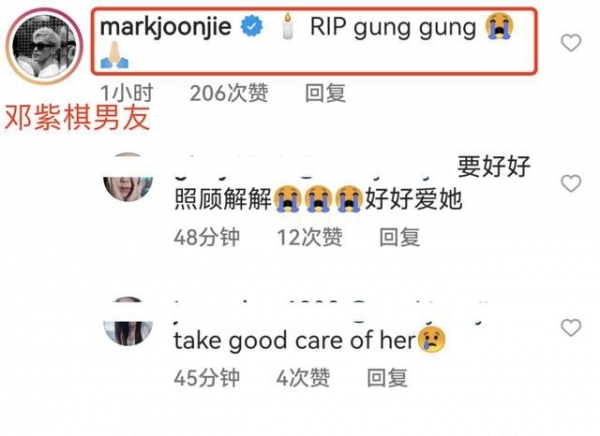The height and width of the screenshot is (436, 600).
Task: Click 回复 under the 48分钟 comment
Action: pos(399,237)
